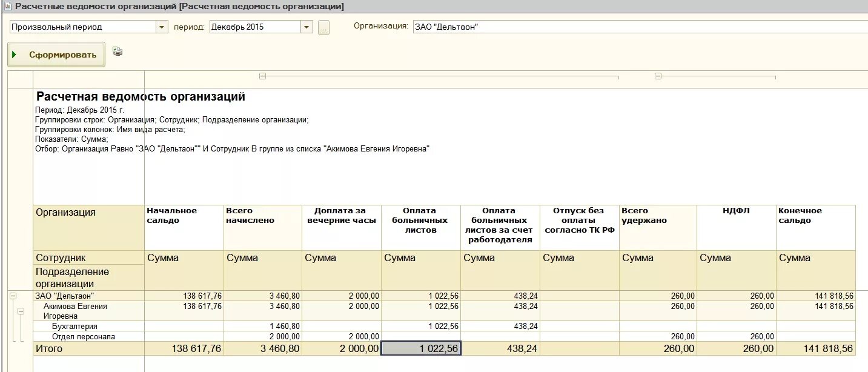Image resolution: width=868 pixels, height=372 pixels.
Task: Collapse the ЗАО "Дельтаон" row group
Action: [13, 296]
